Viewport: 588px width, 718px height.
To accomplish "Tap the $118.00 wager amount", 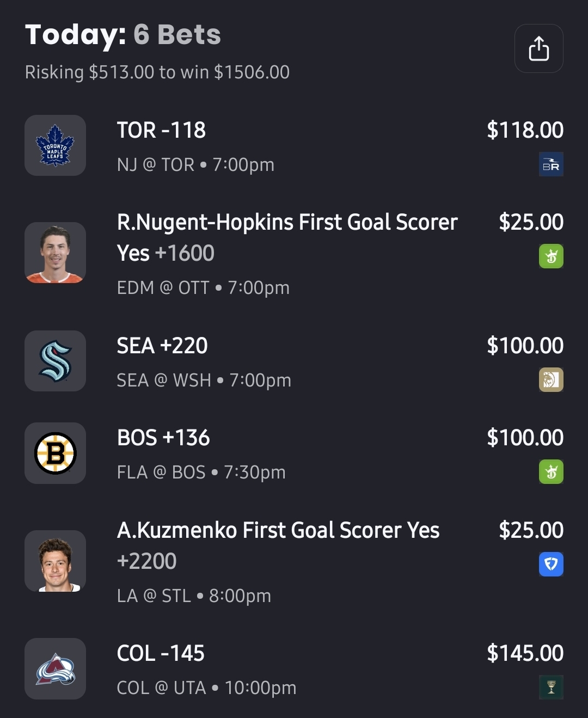I will point(525,130).
